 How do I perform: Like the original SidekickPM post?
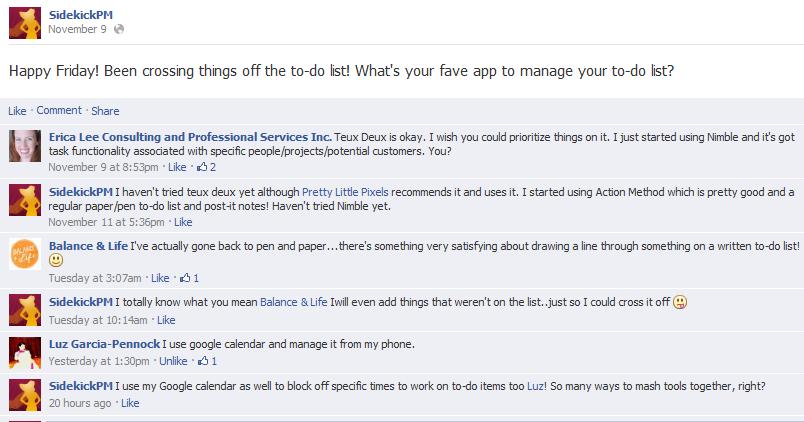[17, 111]
